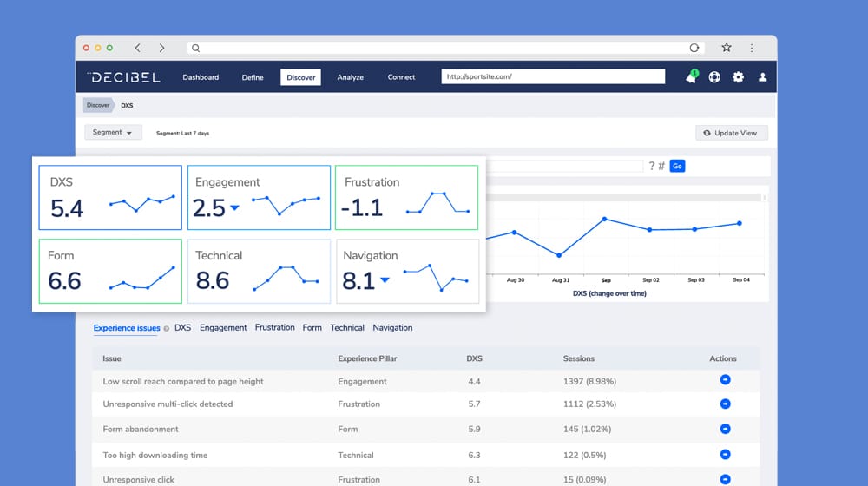Select the Discover navigation item
This screenshot has width=868, height=486.
click(300, 77)
